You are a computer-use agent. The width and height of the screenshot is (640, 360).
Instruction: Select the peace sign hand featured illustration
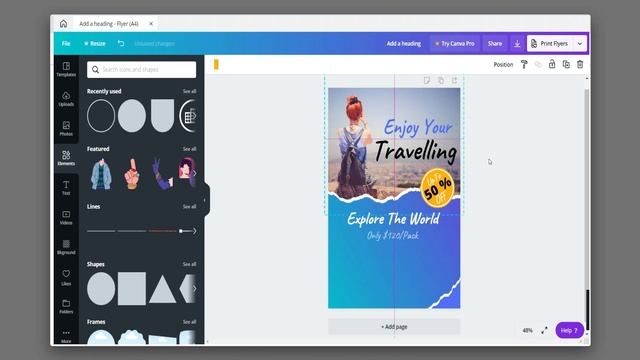coord(162,174)
